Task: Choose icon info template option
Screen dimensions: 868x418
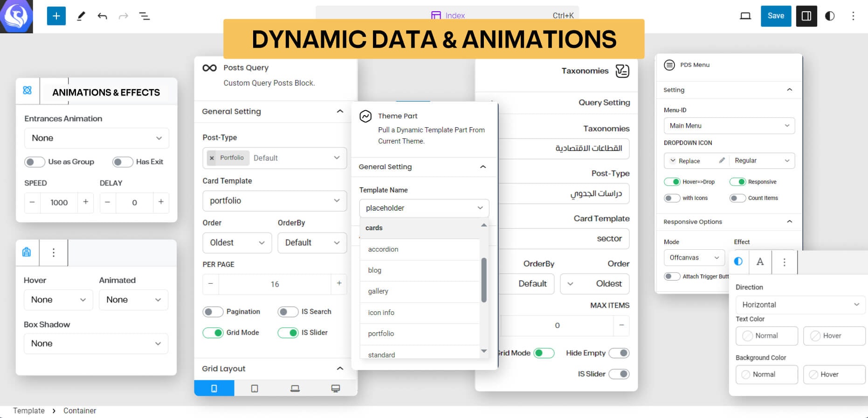Action: click(x=420, y=313)
